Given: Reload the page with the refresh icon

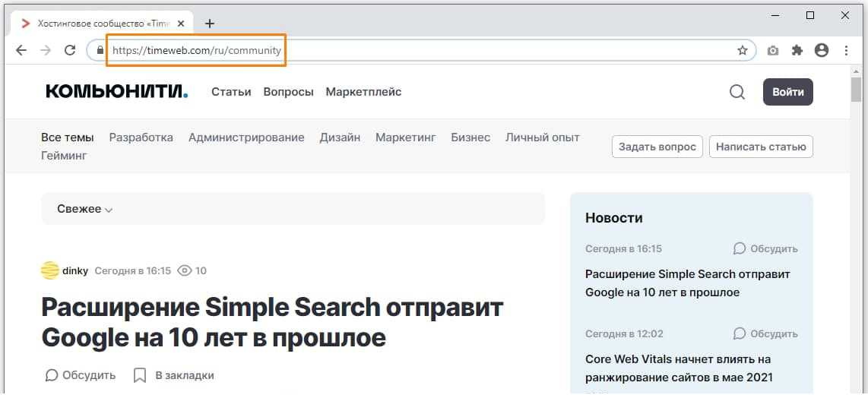Looking at the screenshot, I should pos(70,51).
